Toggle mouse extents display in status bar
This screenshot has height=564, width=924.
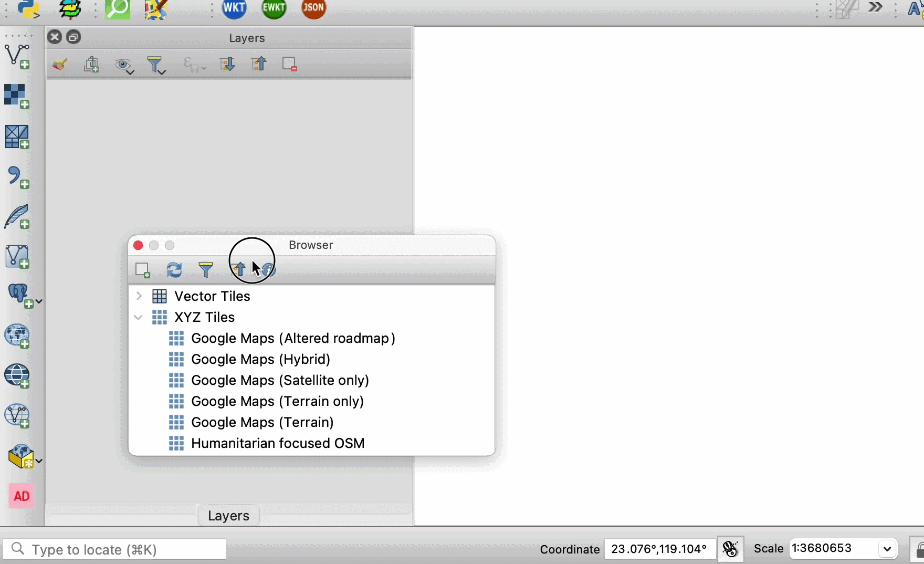pos(730,549)
